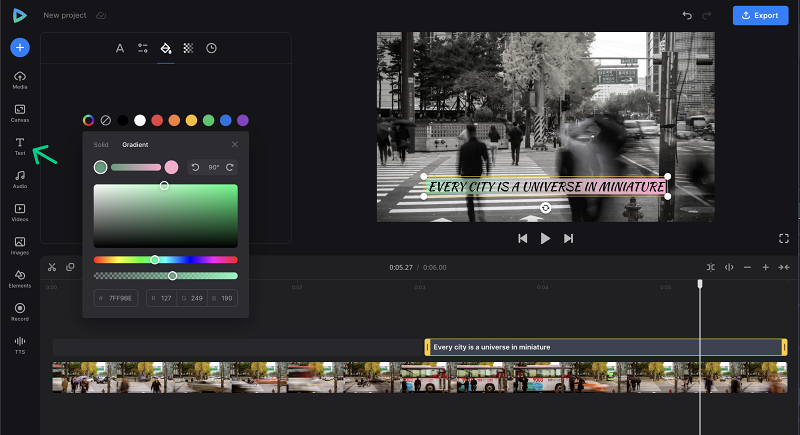Click the G value 249 field
Viewport: 800px width, 435px height.
coord(192,298)
